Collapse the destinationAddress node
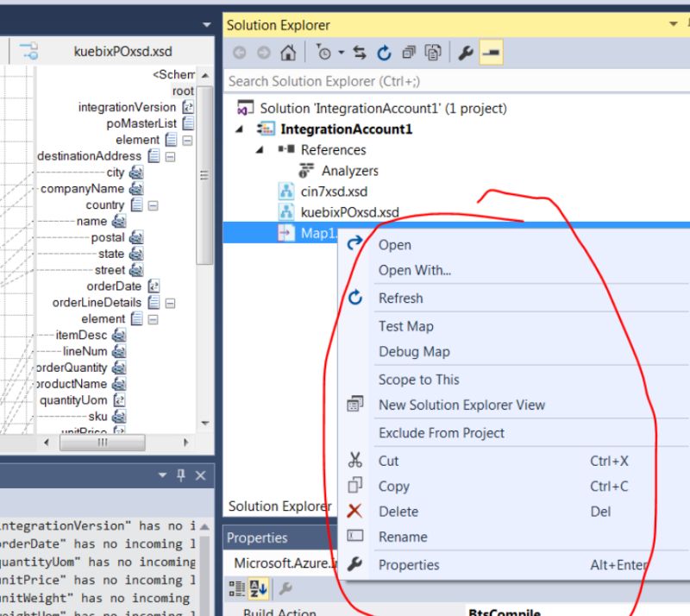690x616 pixels. [x=170, y=157]
